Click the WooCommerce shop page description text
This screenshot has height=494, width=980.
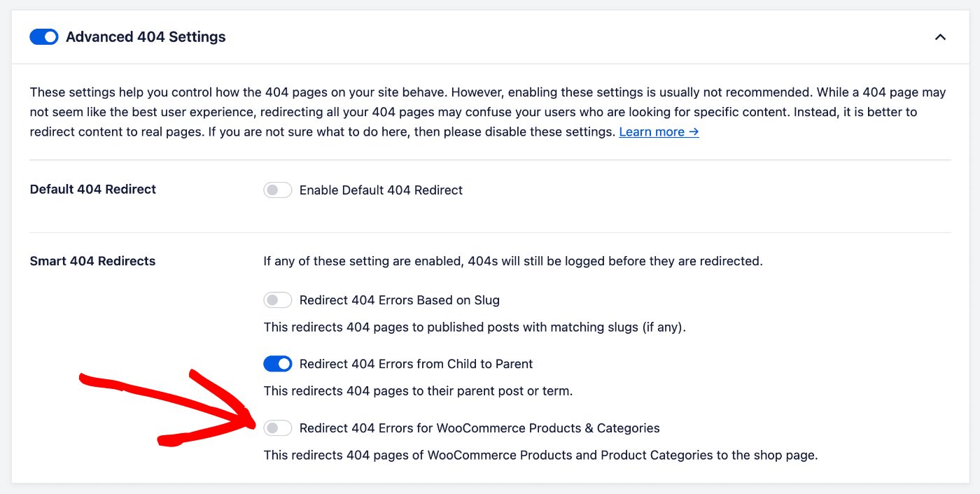click(540, 455)
